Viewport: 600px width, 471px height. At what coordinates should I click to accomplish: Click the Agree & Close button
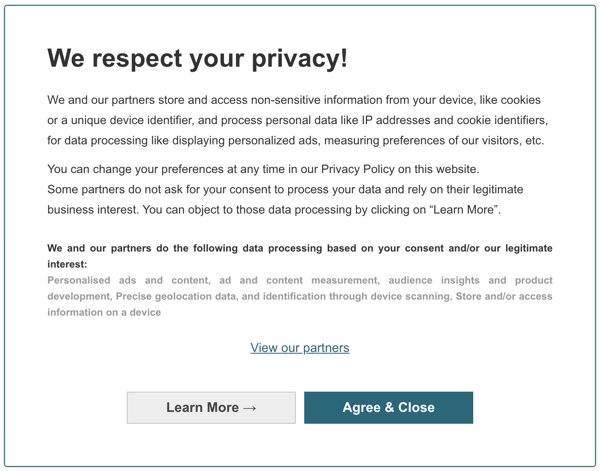tap(388, 407)
